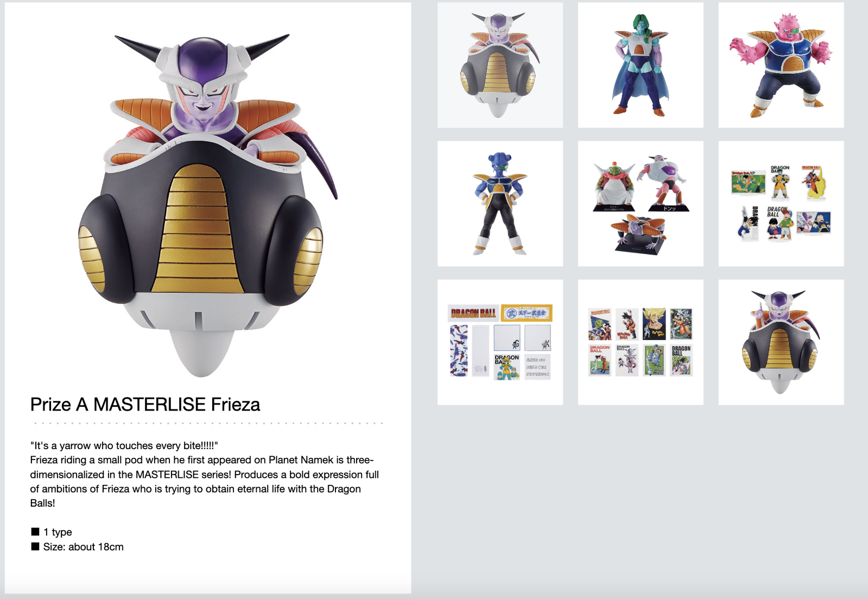868x599 pixels.
Task: Click the description paragraph mentioning Planet Namek
Action: (x=205, y=481)
